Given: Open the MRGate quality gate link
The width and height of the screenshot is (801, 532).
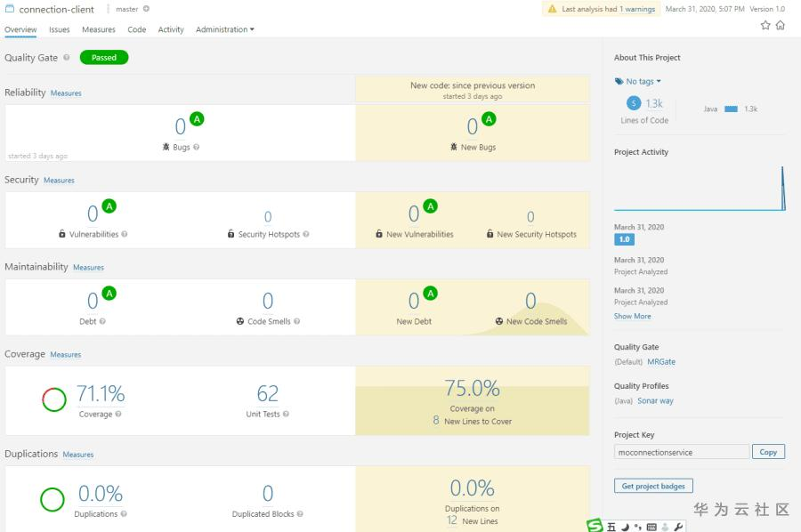Looking at the screenshot, I should point(661,361).
